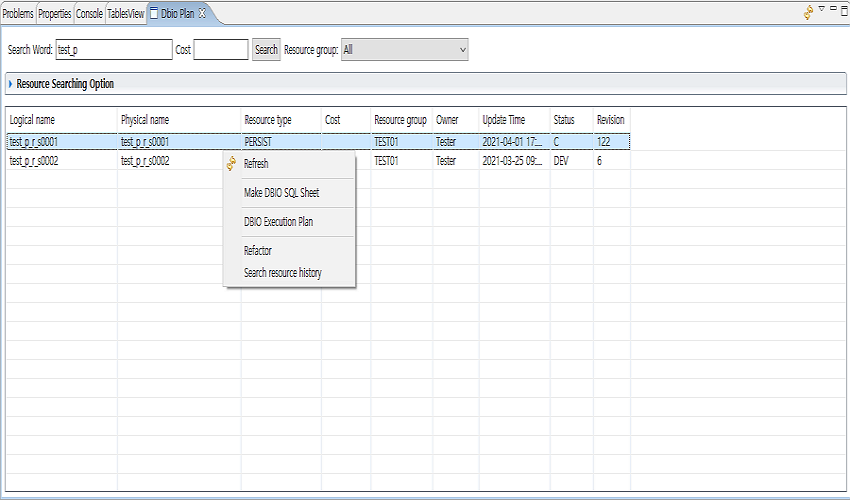
Task: Open the Properties tab
Action: pos(55,14)
